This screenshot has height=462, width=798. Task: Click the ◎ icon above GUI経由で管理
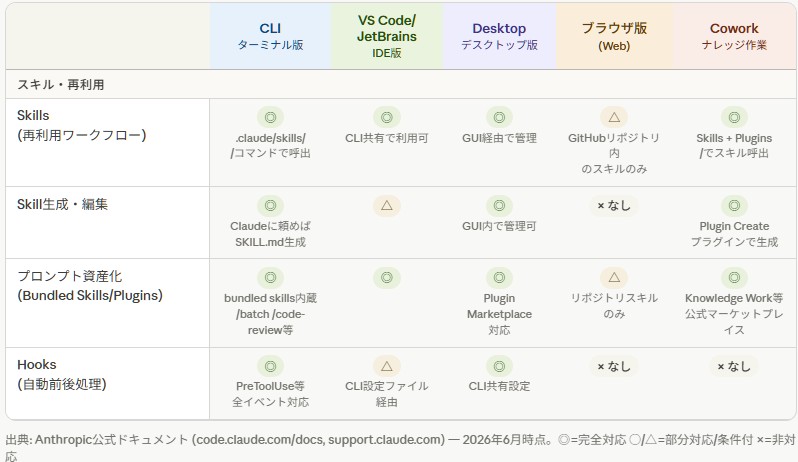[499, 118]
